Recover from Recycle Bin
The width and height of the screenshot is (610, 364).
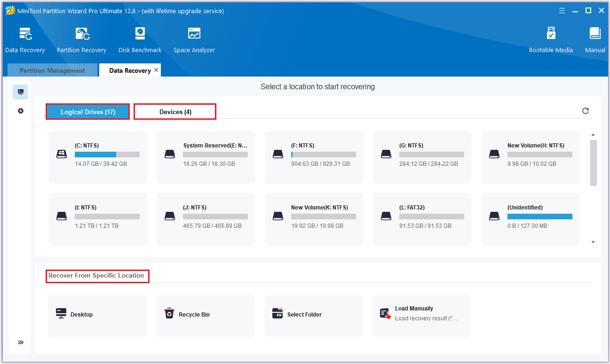click(x=206, y=316)
